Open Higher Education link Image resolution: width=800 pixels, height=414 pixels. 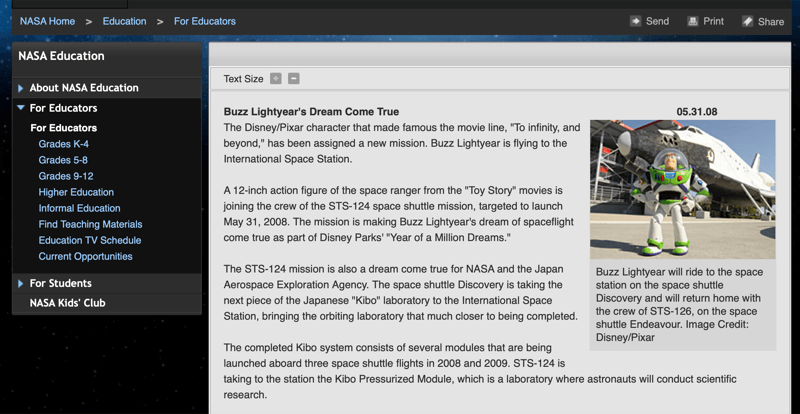pos(76,192)
